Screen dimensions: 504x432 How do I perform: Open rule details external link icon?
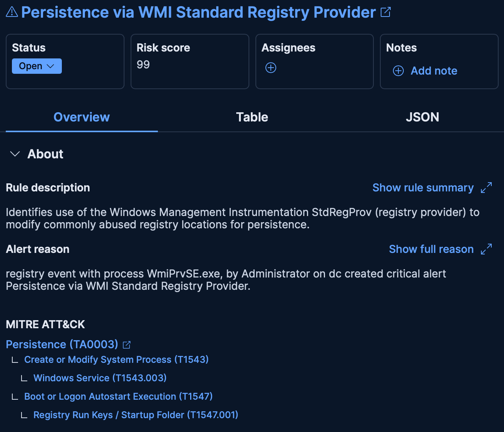pyautogui.click(x=385, y=12)
